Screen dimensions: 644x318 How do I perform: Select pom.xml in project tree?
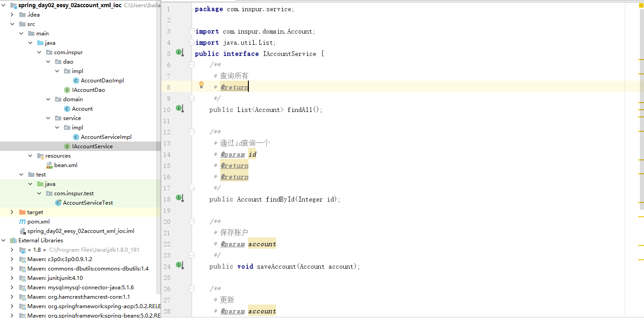coord(38,222)
